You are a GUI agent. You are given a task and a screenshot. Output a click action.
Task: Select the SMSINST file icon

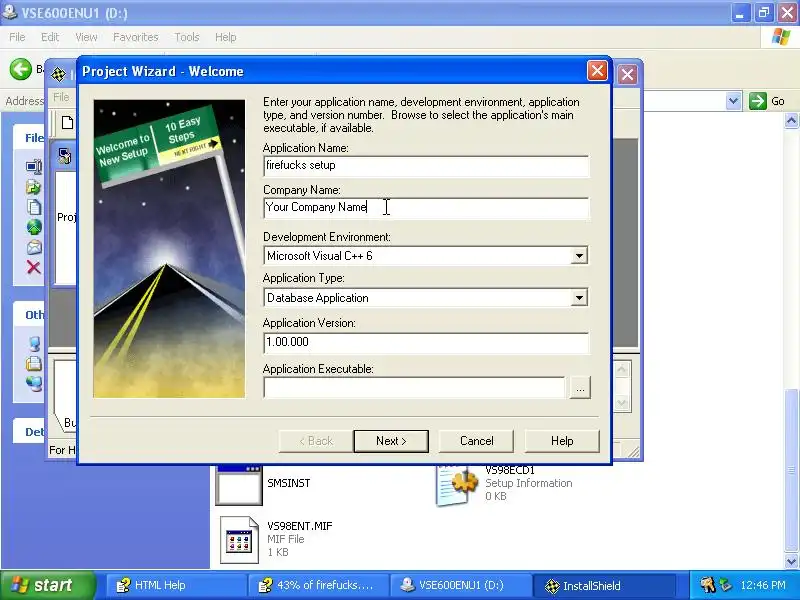(x=239, y=485)
